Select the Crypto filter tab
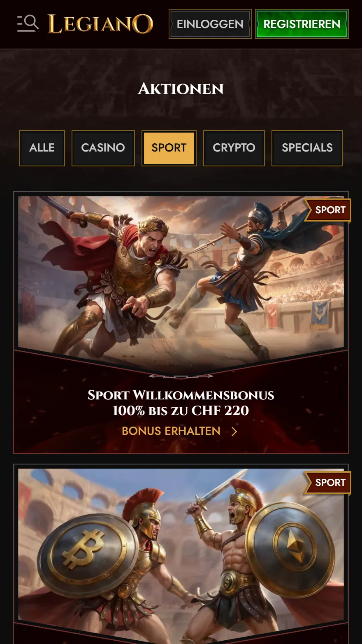362x644 pixels. tap(234, 148)
